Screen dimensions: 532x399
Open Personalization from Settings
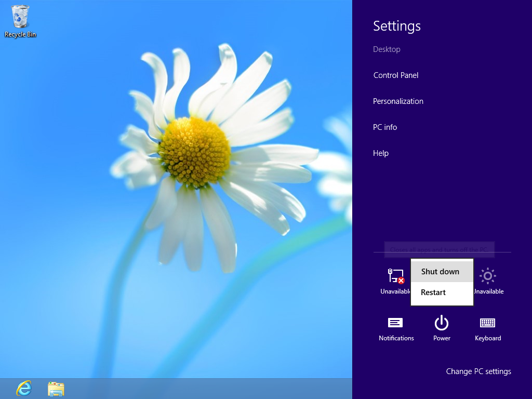click(398, 101)
